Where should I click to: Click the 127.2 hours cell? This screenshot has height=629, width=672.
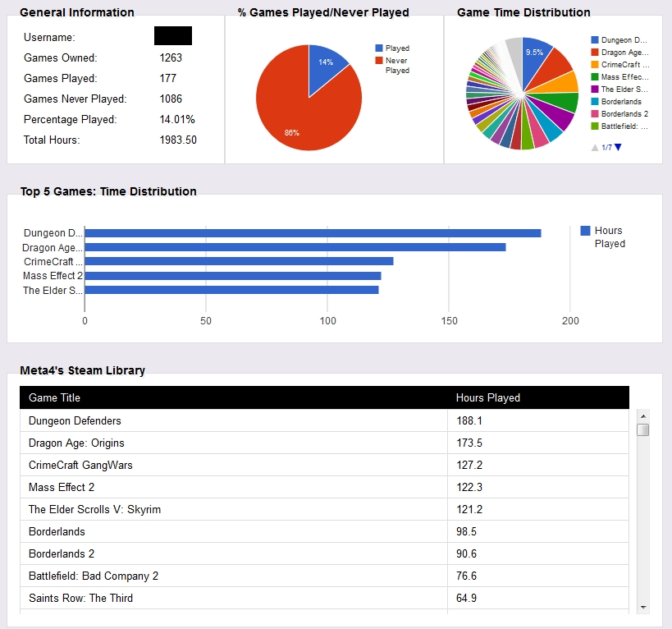click(538, 466)
